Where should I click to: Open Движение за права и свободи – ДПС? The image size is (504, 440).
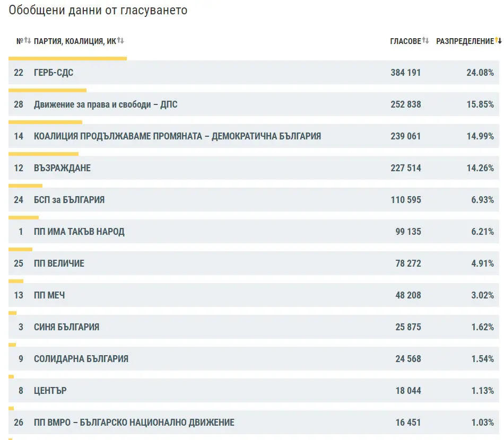tap(106, 104)
